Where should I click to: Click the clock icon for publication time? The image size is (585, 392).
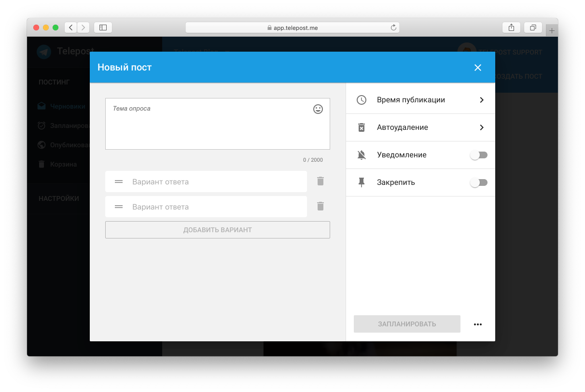(362, 100)
